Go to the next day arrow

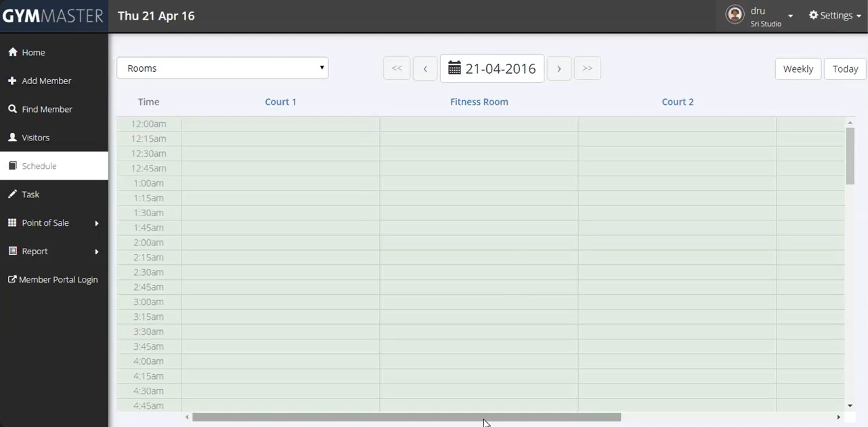[x=559, y=68]
